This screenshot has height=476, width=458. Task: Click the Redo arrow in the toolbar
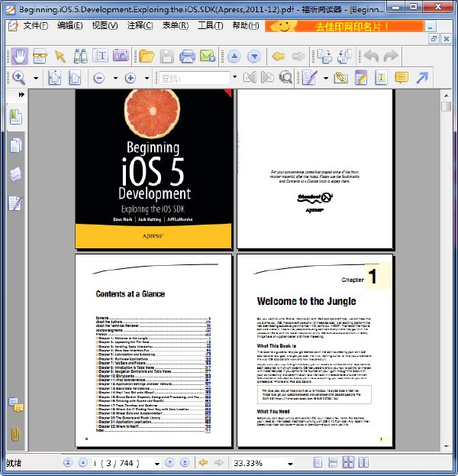coord(391,57)
